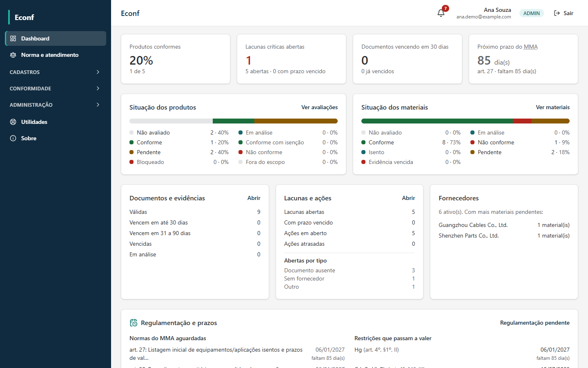Click the Ver materiais link
The height and width of the screenshot is (368, 588).
(x=552, y=107)
